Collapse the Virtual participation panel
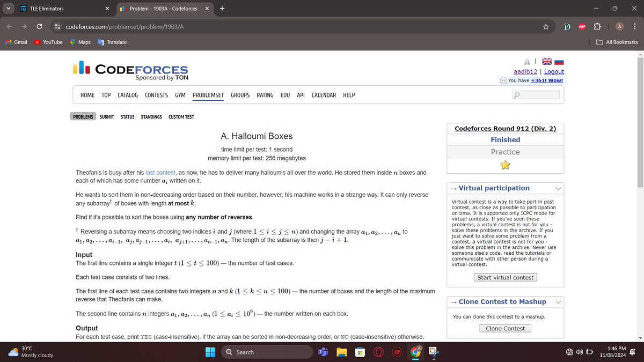Screen dimensions: 644x362 pos(558,188)
